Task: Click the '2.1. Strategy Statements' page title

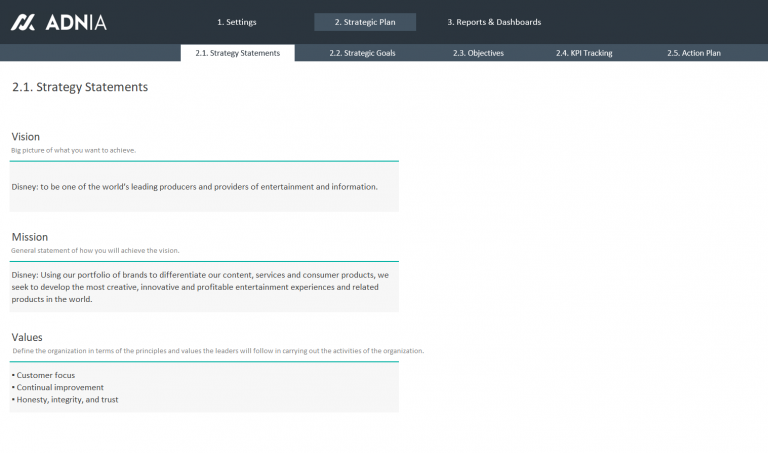Action: point(80,87)
